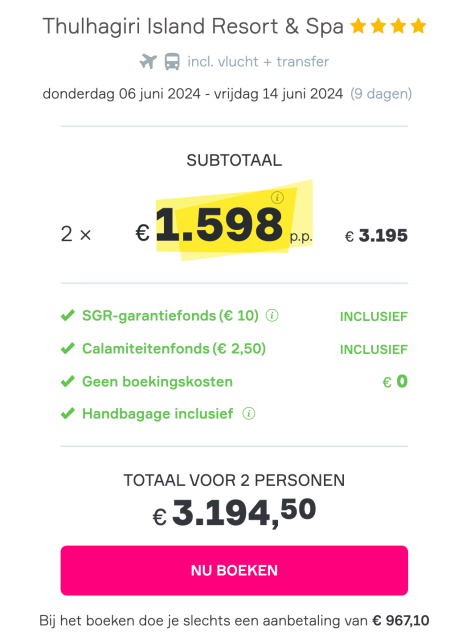
Task: Click the incl. vlucht + transfer link
Action: point(258,62)
